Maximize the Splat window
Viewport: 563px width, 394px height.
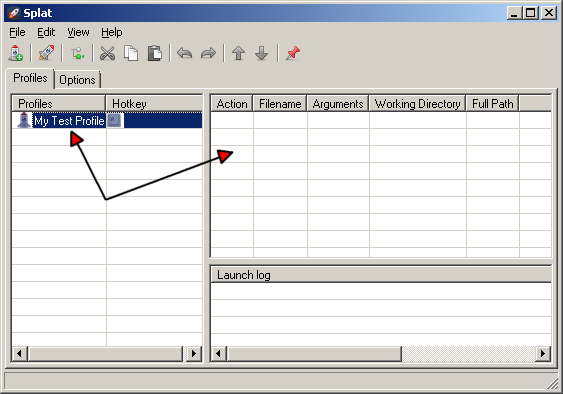(x=530, y=13)
